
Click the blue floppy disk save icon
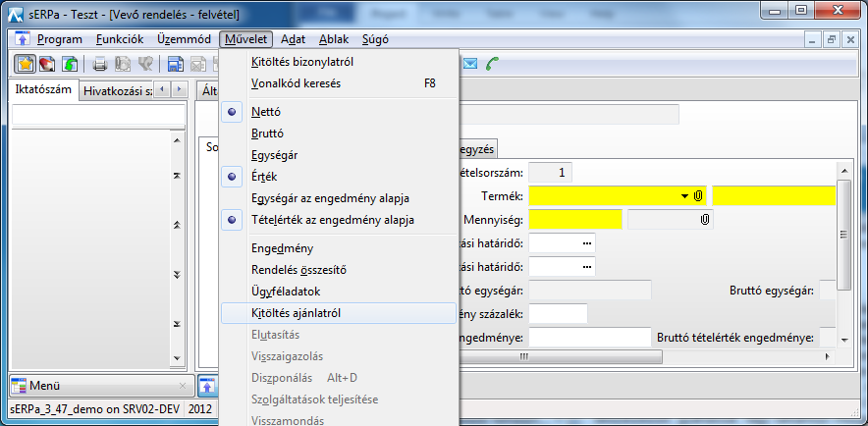175,65
